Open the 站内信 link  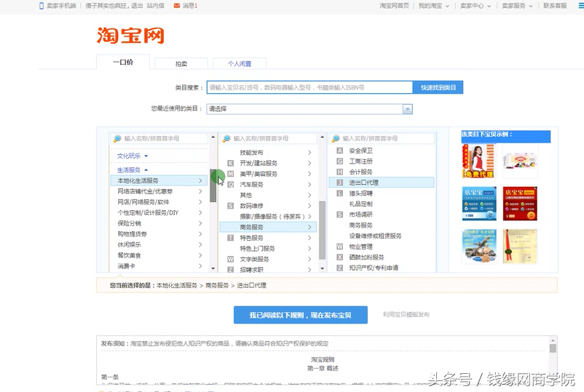tap(155, 6)
